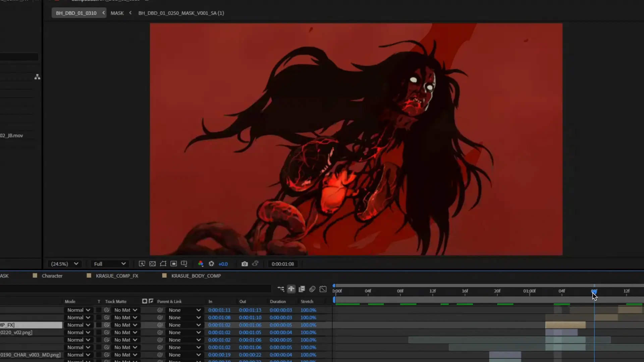Open blend Mode dropdown of first layer
Screen dimensions: 644x362
click(x=78, y=310)
